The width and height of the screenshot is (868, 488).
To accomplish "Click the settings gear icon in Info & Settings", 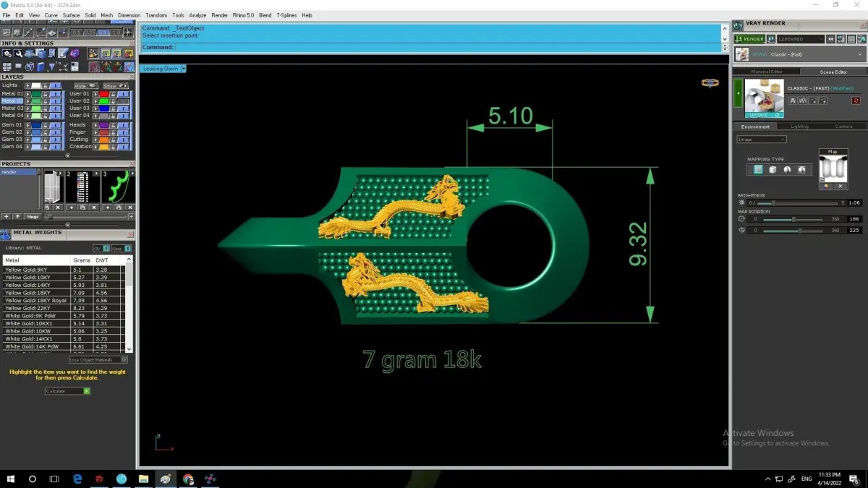I will click(7, 53).
